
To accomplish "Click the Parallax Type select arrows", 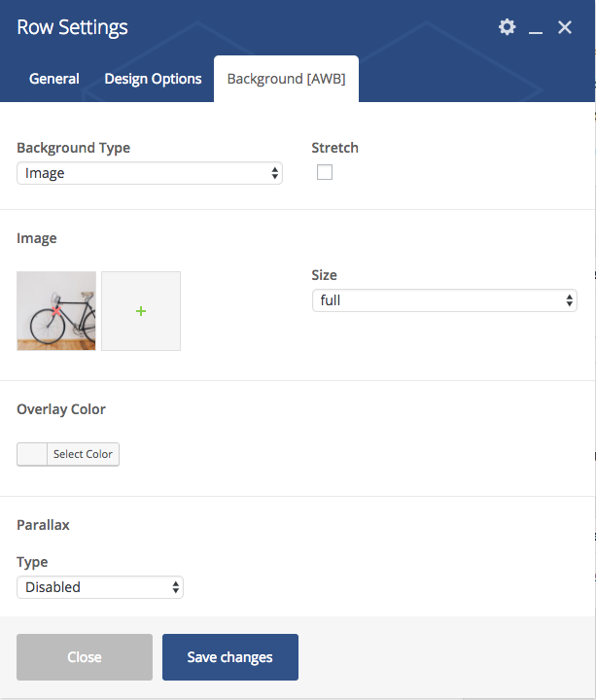I will (x=175, y=587).
